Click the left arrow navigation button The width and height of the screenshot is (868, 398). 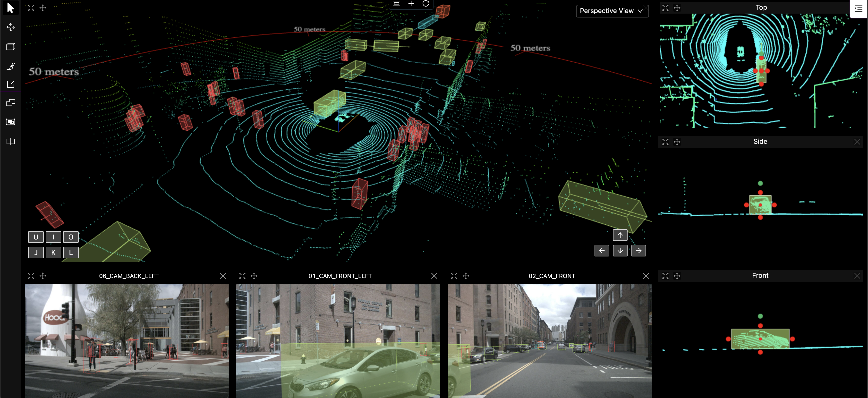pos(602,250)
